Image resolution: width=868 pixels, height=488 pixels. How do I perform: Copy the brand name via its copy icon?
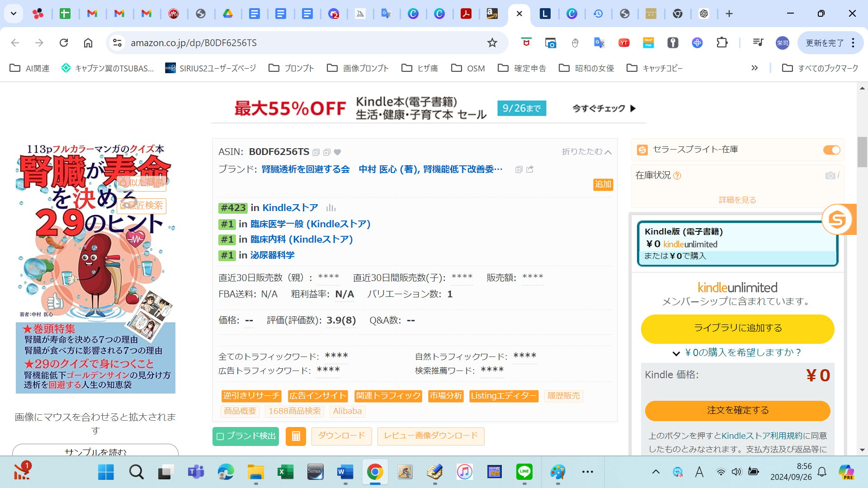click(519, 169)
